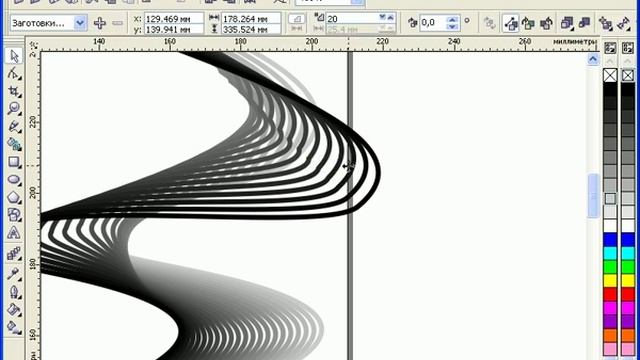The width and height of the screenshot is (640, 360).
Task: Select the Crop tool
Action: (13, 91)
